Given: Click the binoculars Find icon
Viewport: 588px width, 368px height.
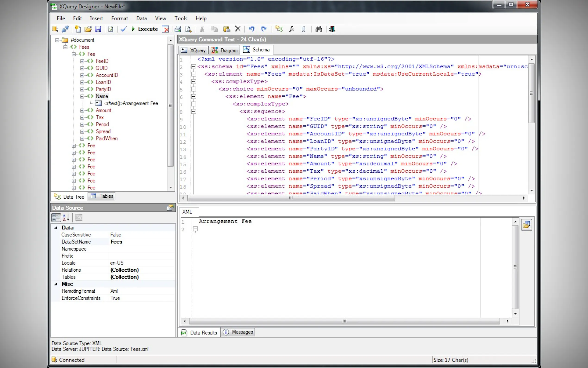Looking at the screenshot, I should (x=319, y=29).
